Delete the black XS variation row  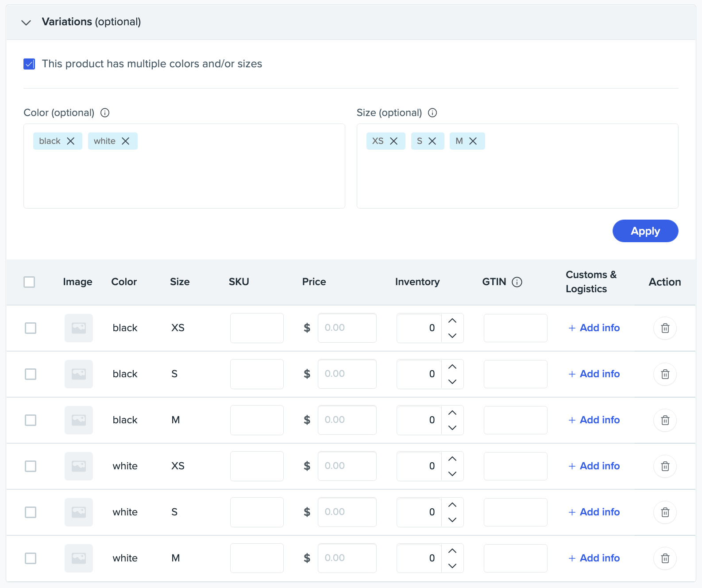665,328
